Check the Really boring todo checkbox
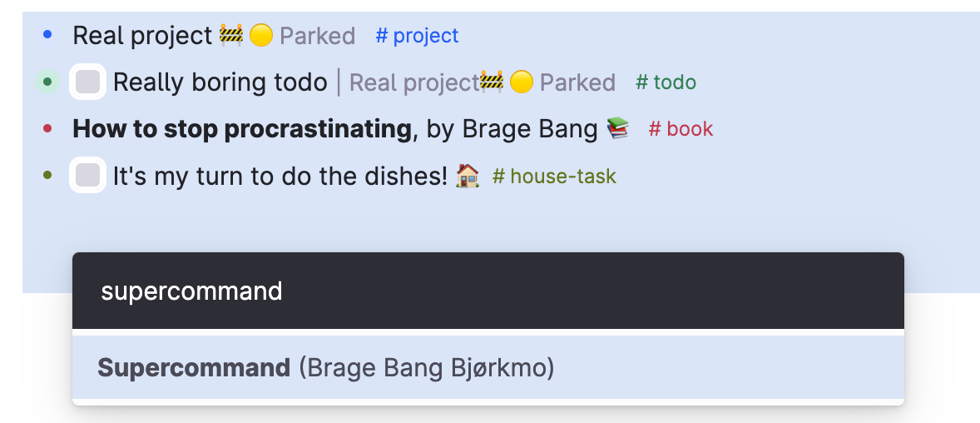980x423 pixels. click(x=87, y=82)
